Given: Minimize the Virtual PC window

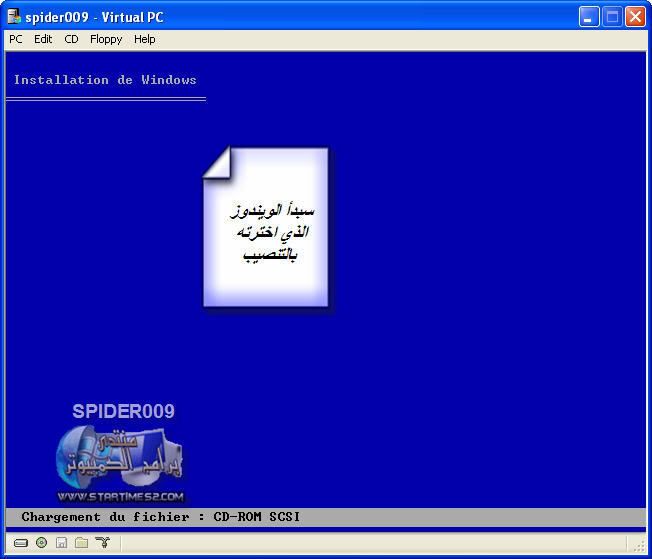Looking at the screenshot, I should tap(589, 17).
